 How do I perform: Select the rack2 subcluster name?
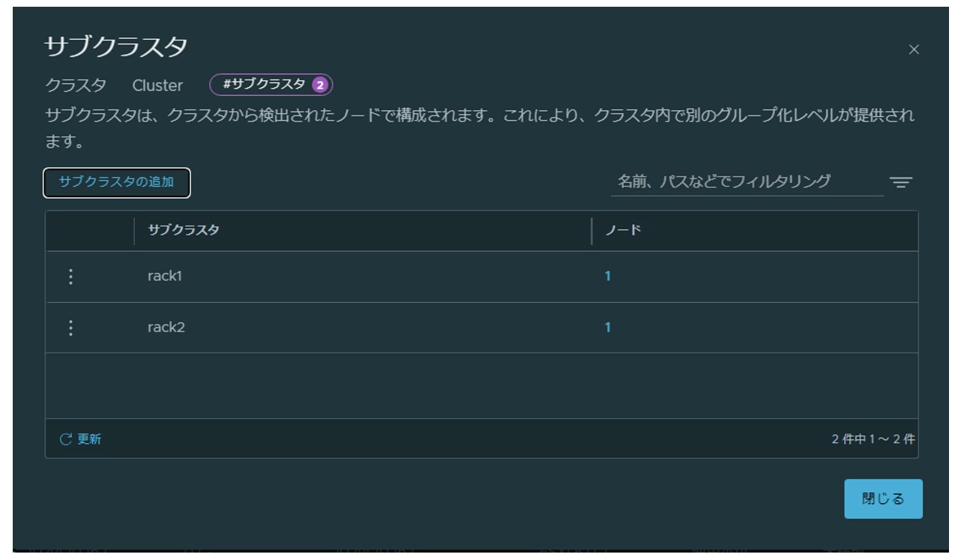pyautogui.click(x=166, y=328)
